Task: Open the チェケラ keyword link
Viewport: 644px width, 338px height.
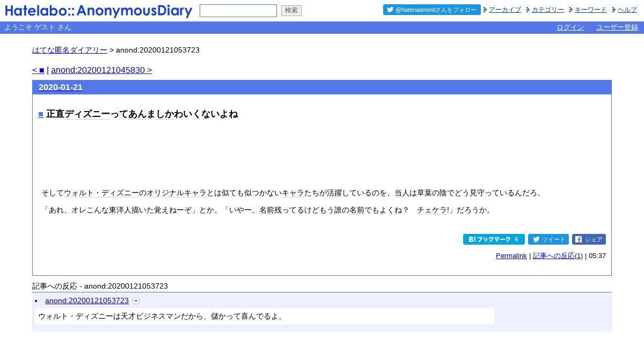Action: tap(431, 210)
